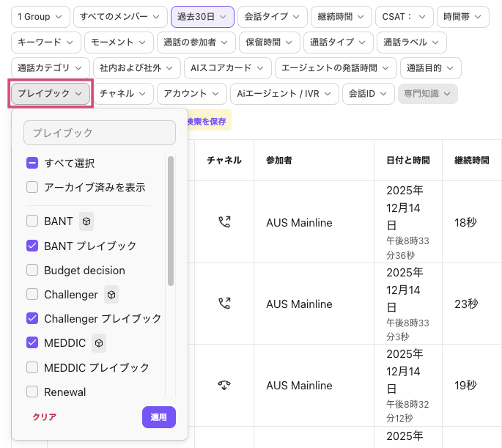The image size is (502, 448).
Task: Open the 通話ラベル filter dropdown
Action: (411, 43)
